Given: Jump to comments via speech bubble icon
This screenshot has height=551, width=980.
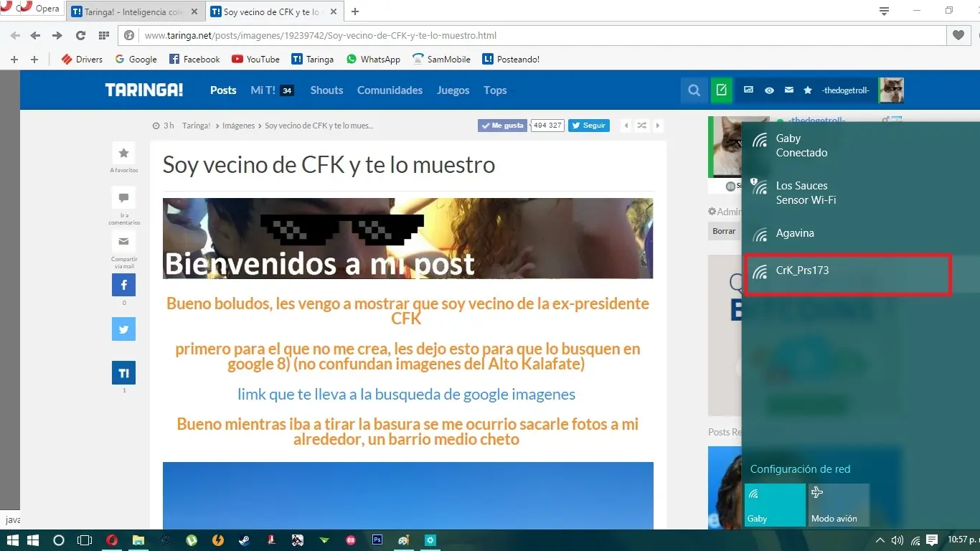Looking at the screenshot, I should coord(123,197).
